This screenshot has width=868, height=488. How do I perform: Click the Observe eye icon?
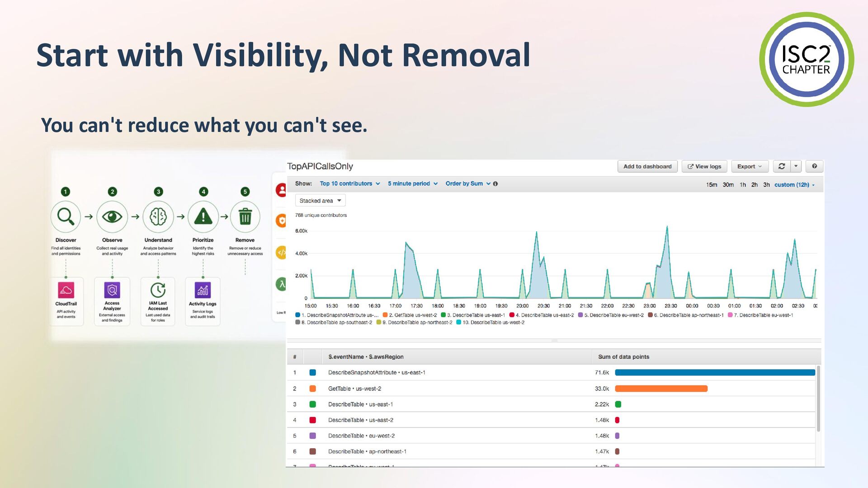point(112,216)
